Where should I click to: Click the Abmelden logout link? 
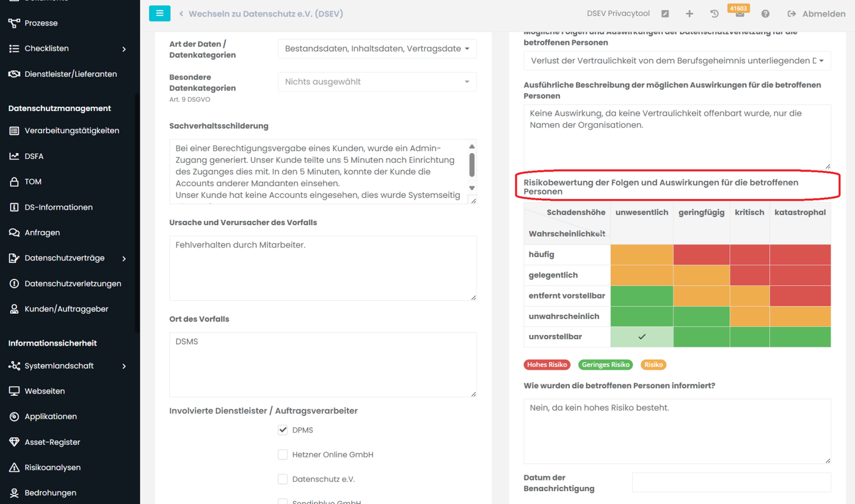(816, 13)
